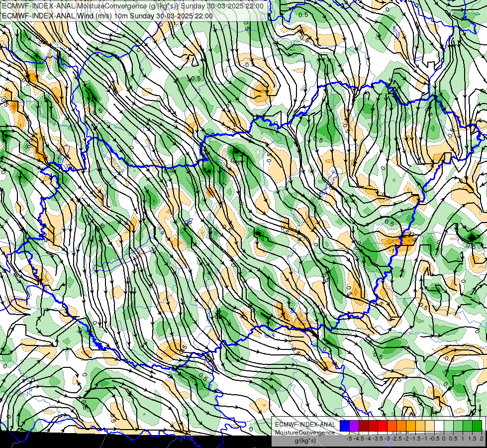This screenshot has width=487, height=448.
Task: Click the blue legend swatch above -5
Action: [x=345, y=426]
